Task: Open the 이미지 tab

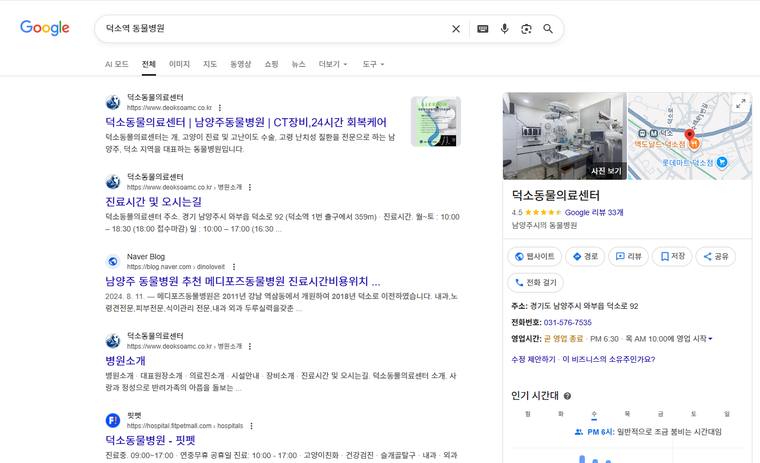Action: [179, 64]
